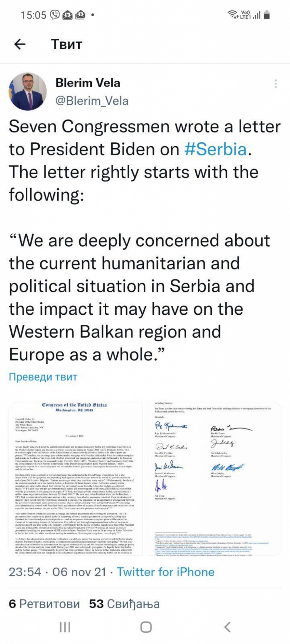
Task: Open the tweet's three-dot options menu
Action: (275, 84)
